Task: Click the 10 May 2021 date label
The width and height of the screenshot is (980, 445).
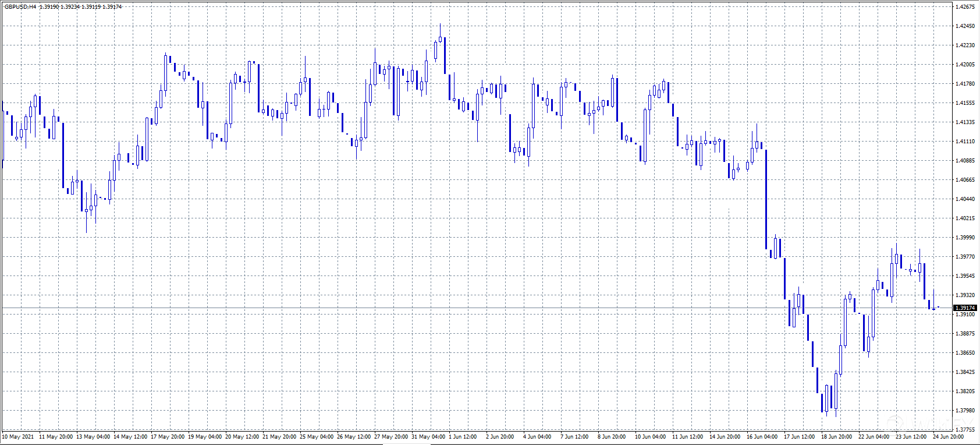Action: click(x=18, y=436)
